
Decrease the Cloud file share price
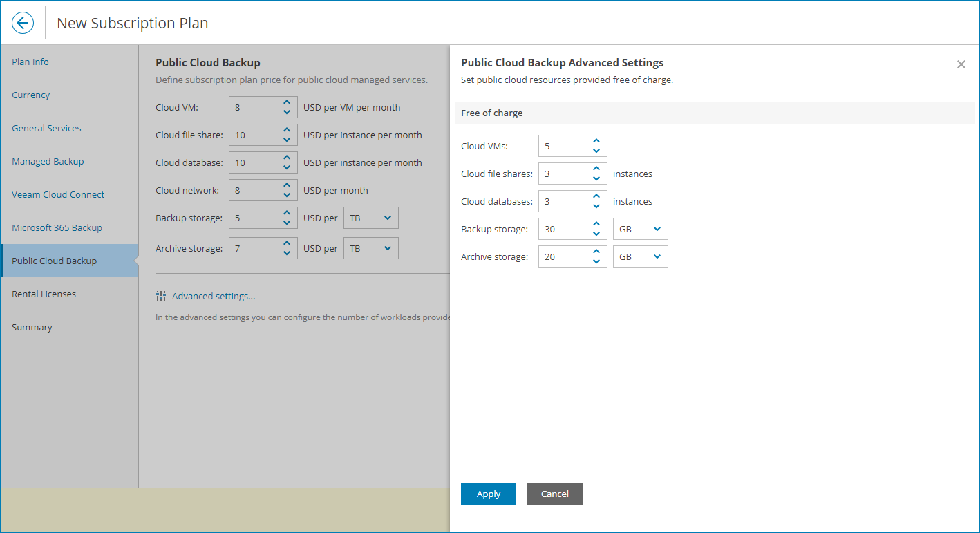tap(287, 139)
